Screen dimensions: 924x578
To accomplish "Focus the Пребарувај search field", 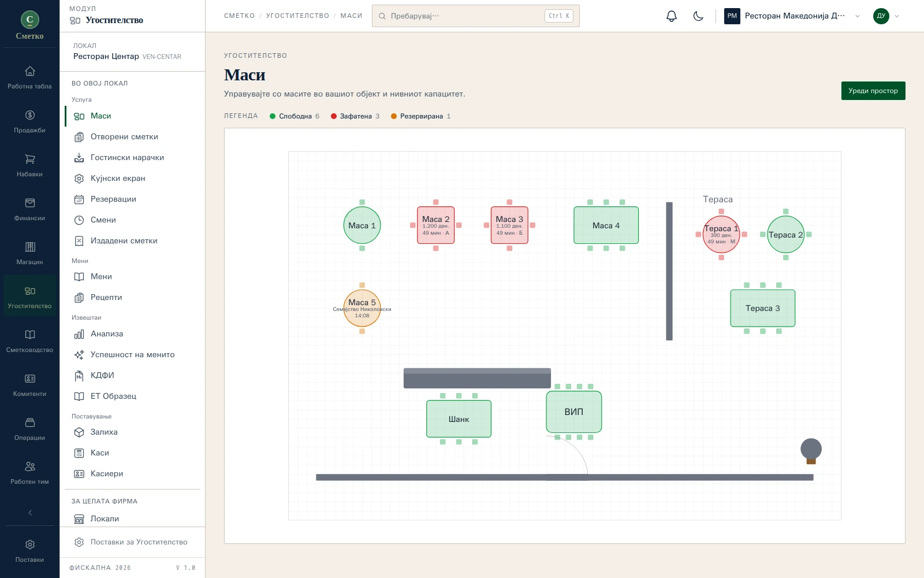I will tap(476, 16).
